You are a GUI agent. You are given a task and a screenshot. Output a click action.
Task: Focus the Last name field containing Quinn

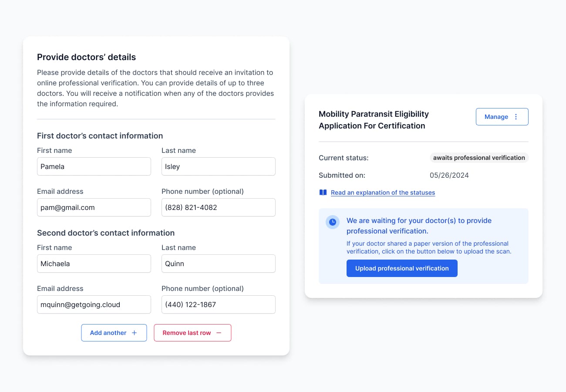[x=219, y=264]
